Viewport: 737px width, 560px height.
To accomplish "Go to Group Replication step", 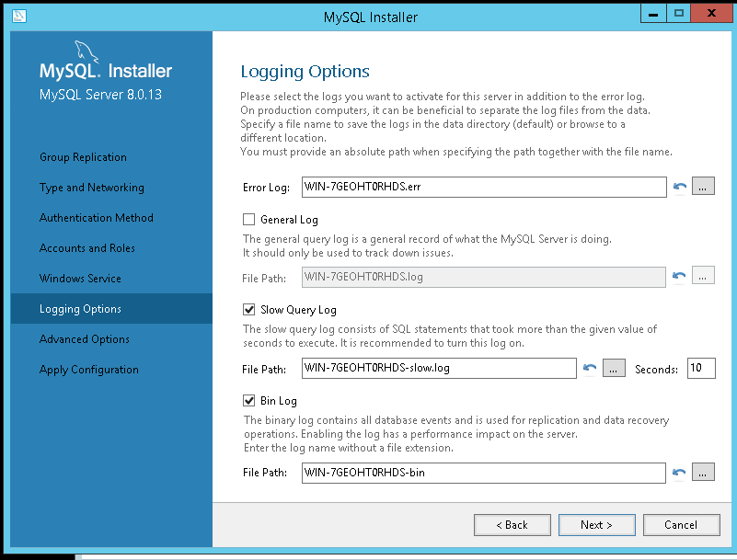I will point(83,157).
